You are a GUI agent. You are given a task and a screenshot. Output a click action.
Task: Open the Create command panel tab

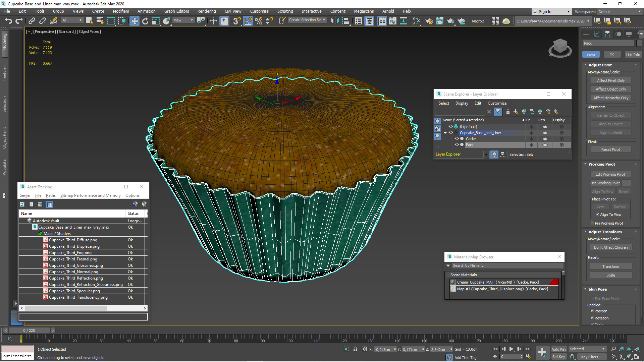586,34
